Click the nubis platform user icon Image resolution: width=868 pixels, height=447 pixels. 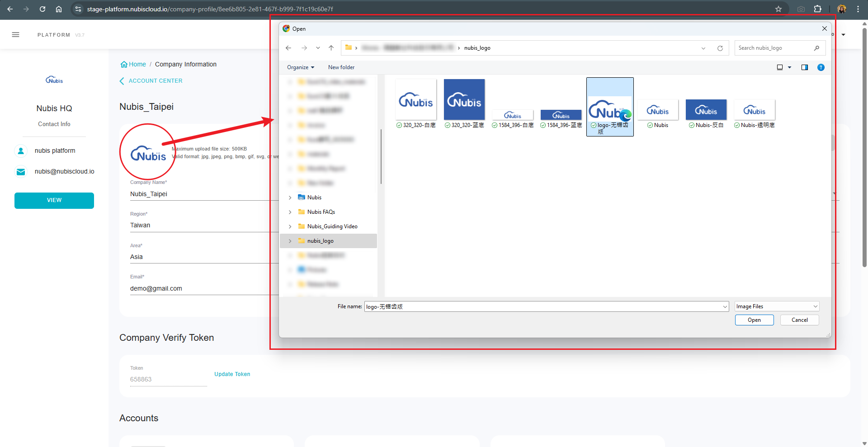[x=21, y=151]
